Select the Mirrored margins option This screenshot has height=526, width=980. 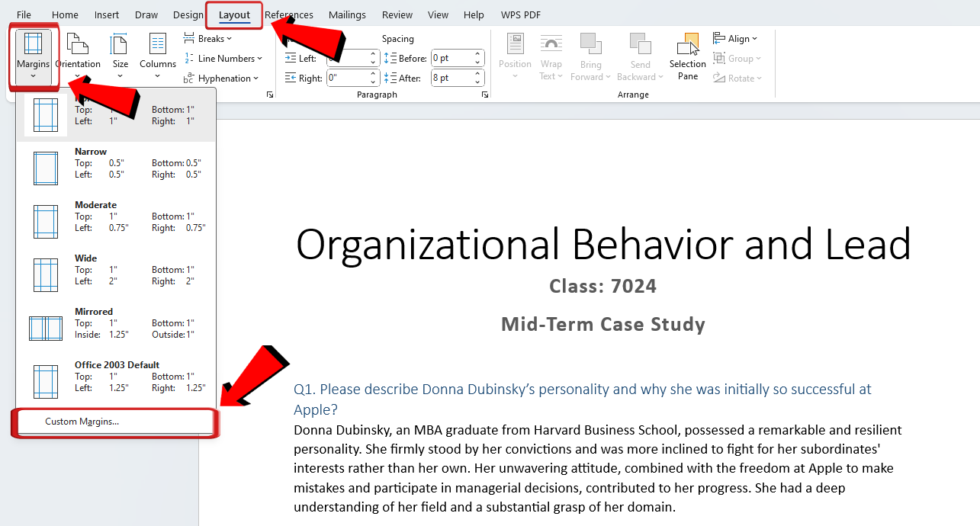(x=114, y=325)
